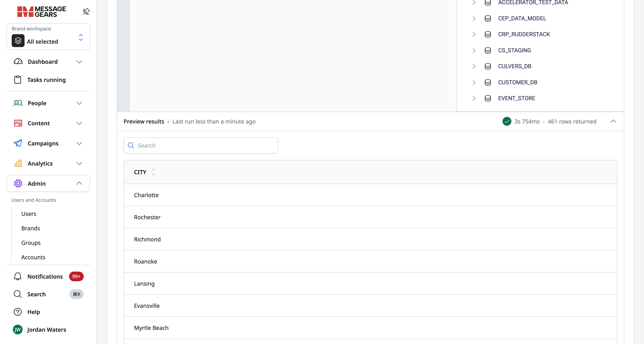This screenshot has width=644, height=344.
Task: Click the People icon
Action: (x=18, y=103)
